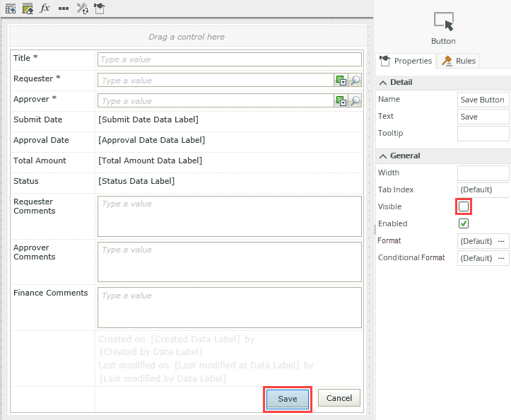
Task: Click the three-squares ellipsis toolbar icon
Action: coord(64,8)
